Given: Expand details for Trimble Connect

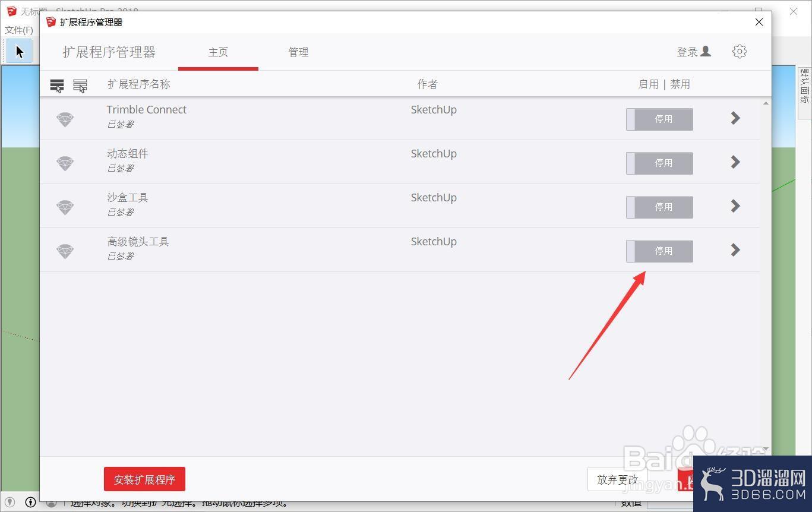Looking at the screenshot, I should pyautogui.click(x=735, y=118).
